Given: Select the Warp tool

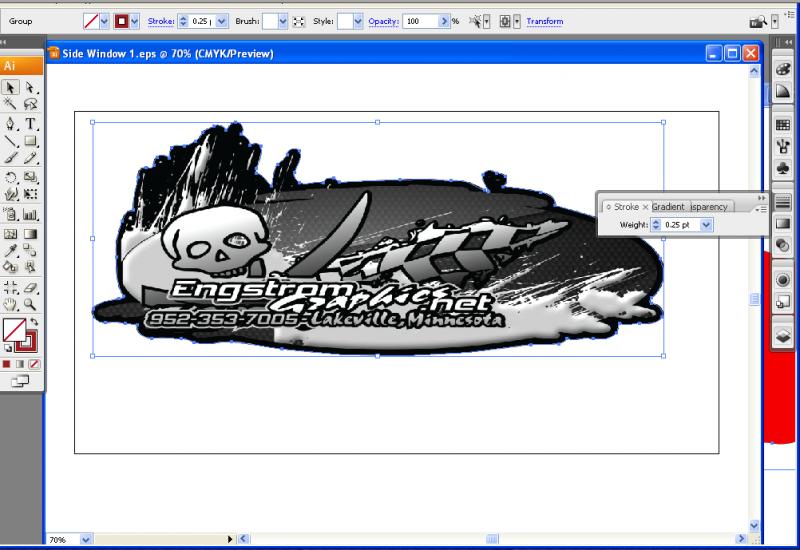Looking at the screenshot, I should click(x=10, y=194).
